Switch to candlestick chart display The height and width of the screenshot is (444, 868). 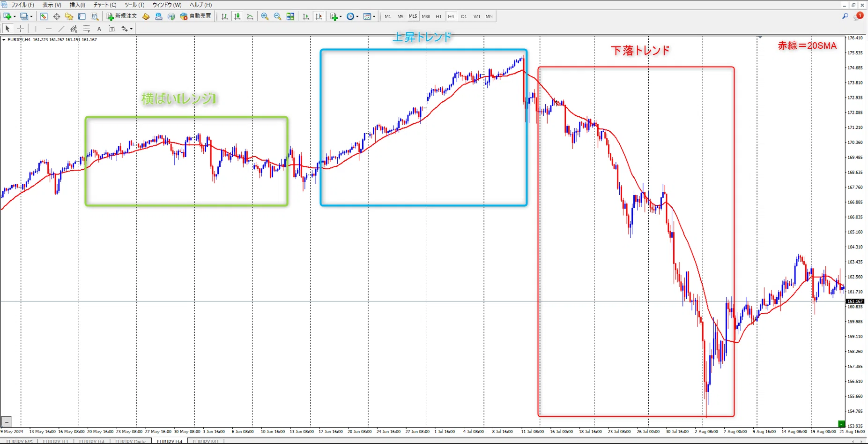coord(237,16)
